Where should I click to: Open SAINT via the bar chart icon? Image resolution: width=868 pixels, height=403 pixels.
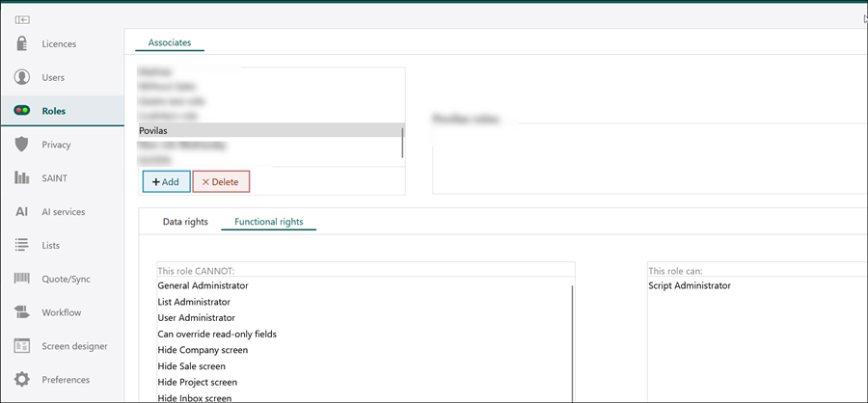(x=21, y=177)
